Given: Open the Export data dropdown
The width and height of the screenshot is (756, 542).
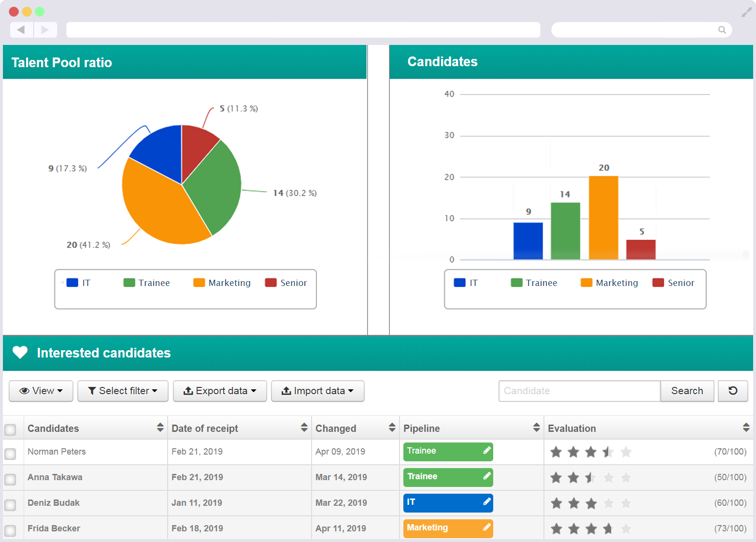Looking at the screenshot, I should (x=220, y=391).
